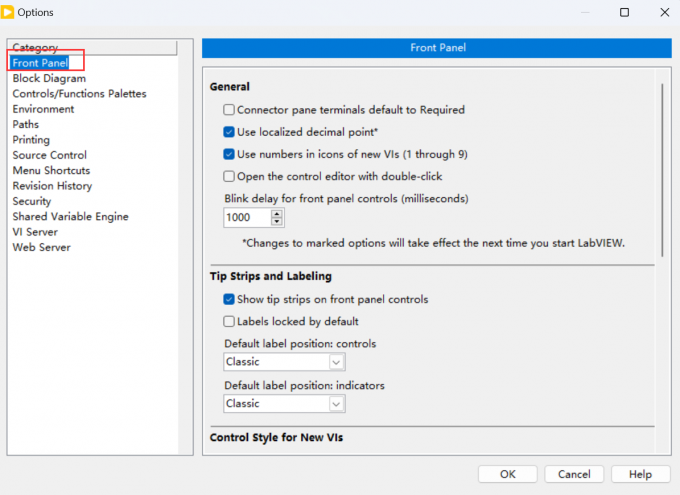Click the OK button
This screenshot has height=495, width=680.
point(508,474)
